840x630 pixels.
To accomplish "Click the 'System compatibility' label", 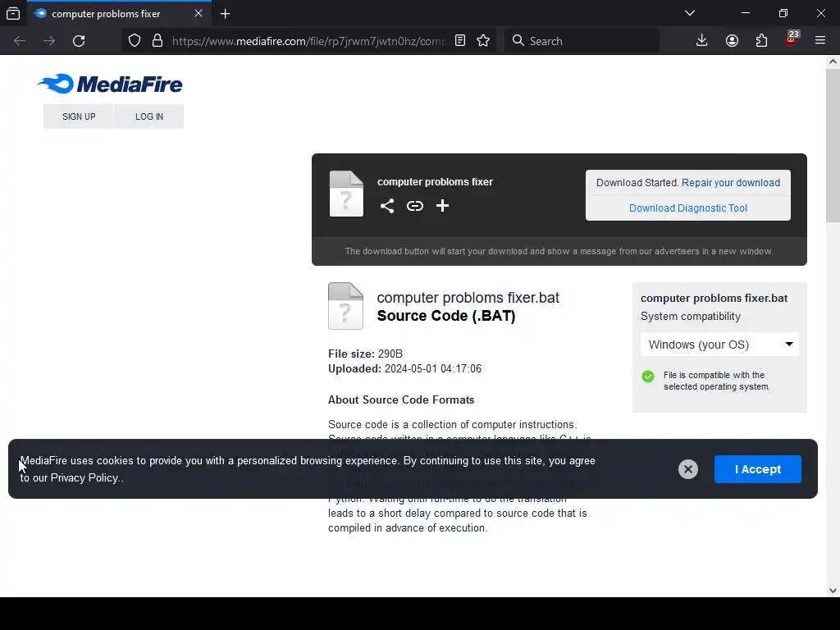I will 691,317.
